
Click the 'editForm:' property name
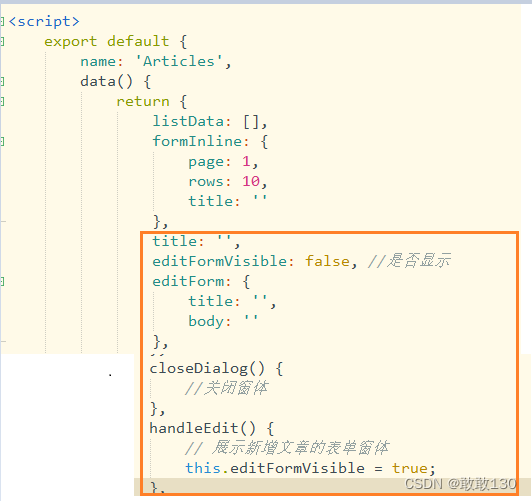tap(192, 281)
